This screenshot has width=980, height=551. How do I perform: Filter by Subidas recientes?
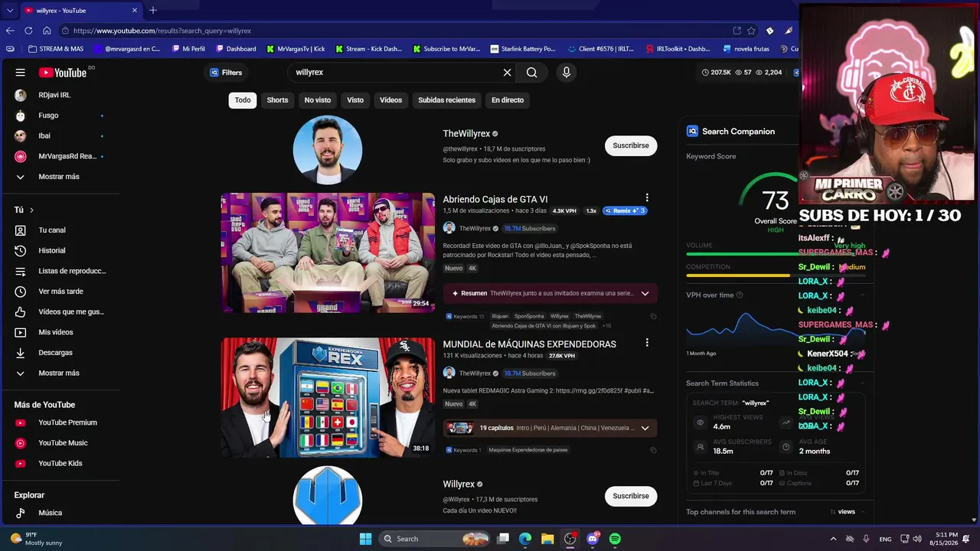click(x=446, y=100)
